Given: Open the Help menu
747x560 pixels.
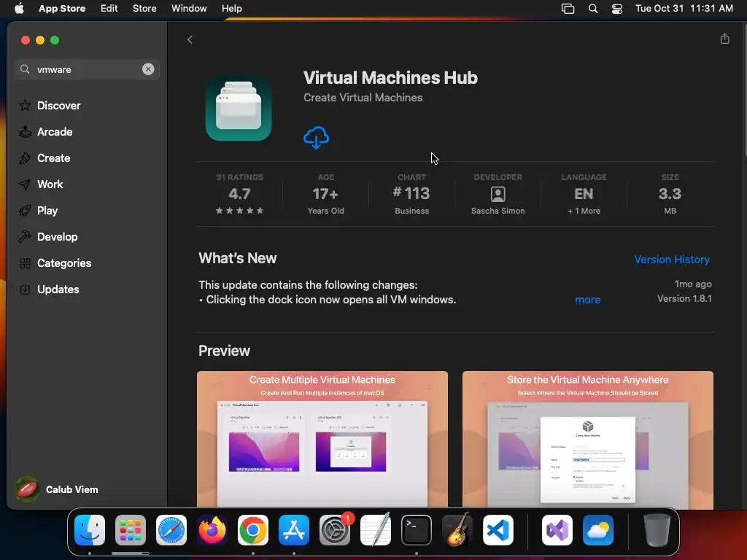Looking at the screenshot, I should [231, 8].
